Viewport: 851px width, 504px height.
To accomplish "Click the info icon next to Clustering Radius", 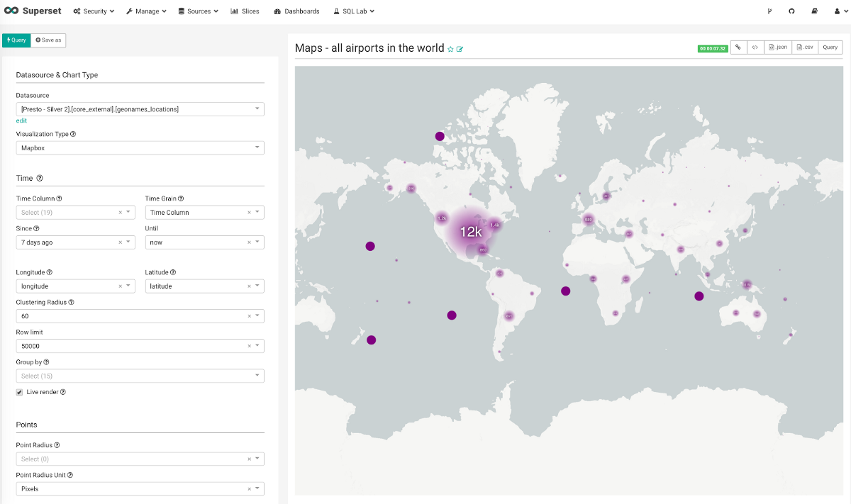I will pyautogui.click(x=72, y=302).
